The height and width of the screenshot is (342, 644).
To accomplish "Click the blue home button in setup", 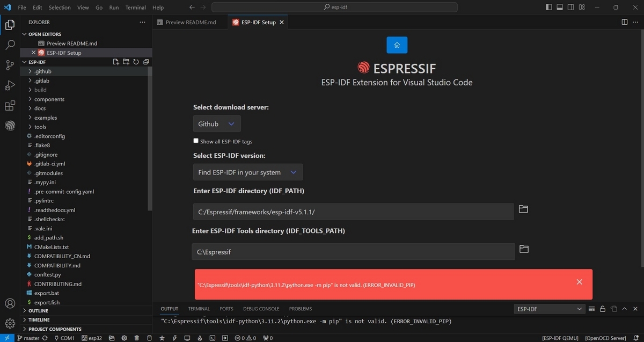I will (397, 45).
